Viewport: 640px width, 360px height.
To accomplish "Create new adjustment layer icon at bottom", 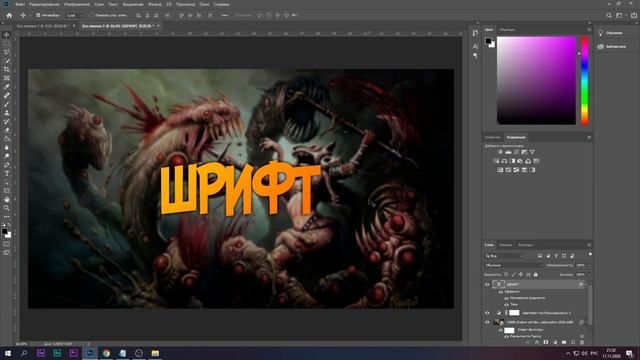I will pyautogui.click(x=555, y=342).
